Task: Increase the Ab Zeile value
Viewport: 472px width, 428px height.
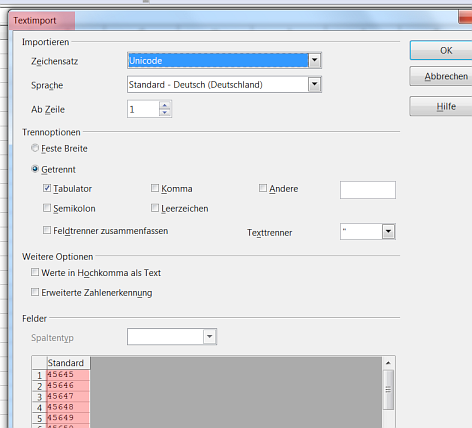Action: click(165, 106)
